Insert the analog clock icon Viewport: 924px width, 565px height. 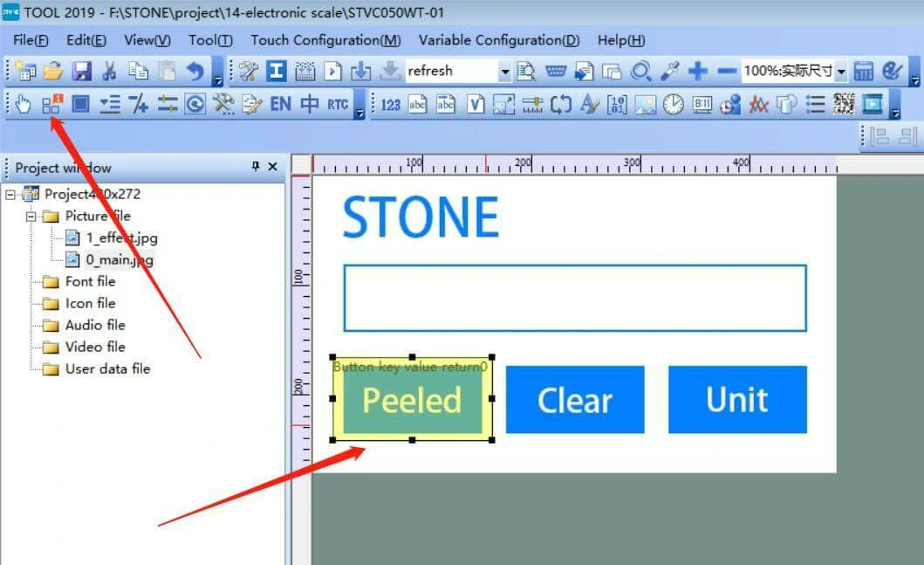pyautogui.click(x=674, y=105)
